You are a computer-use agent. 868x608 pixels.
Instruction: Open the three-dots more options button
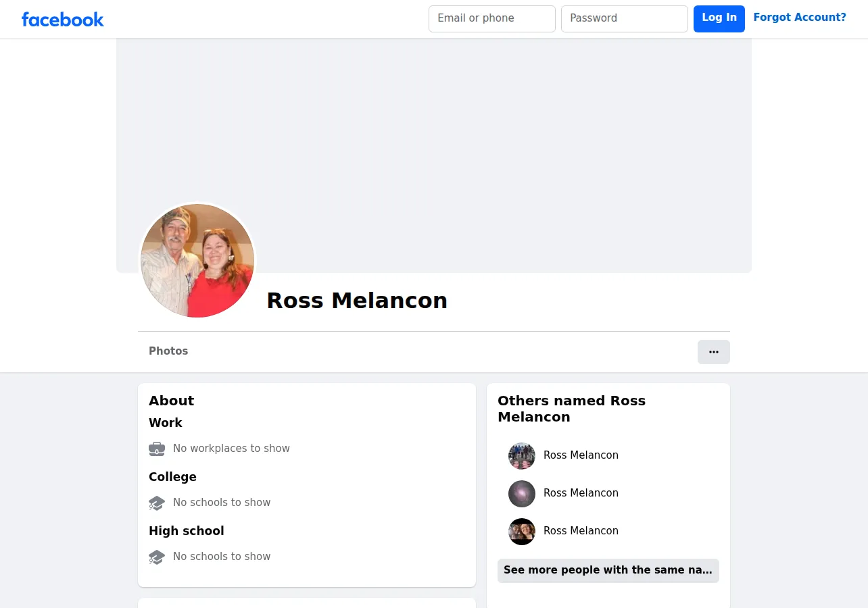point(714,352)
